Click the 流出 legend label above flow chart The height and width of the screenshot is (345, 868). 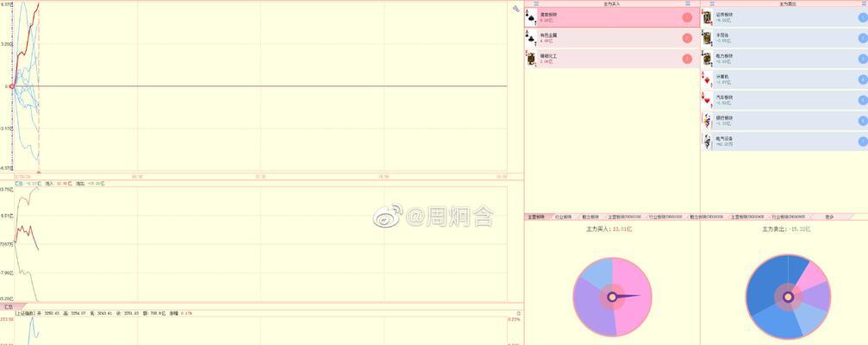pyautogui.click(x=79, y=184)
